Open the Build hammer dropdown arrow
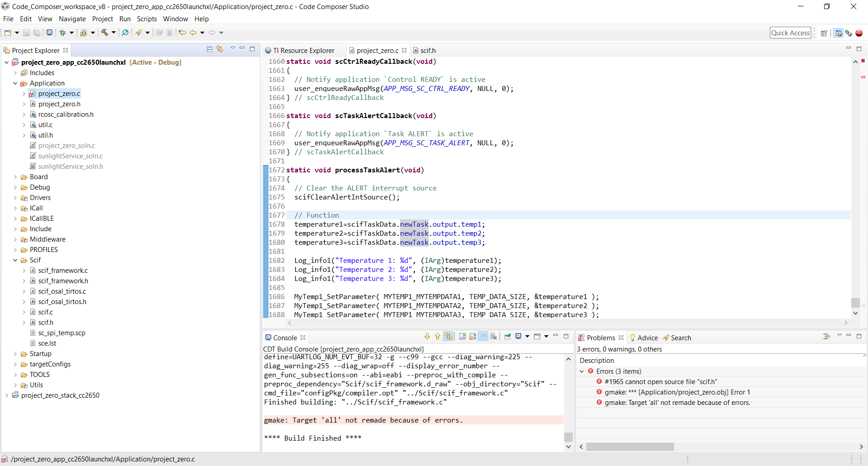 pos(113,33)
